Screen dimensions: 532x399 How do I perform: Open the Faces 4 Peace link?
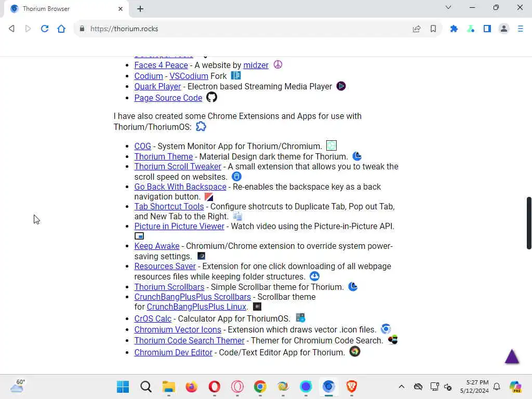pyautogui.click(x=161, y=65)
